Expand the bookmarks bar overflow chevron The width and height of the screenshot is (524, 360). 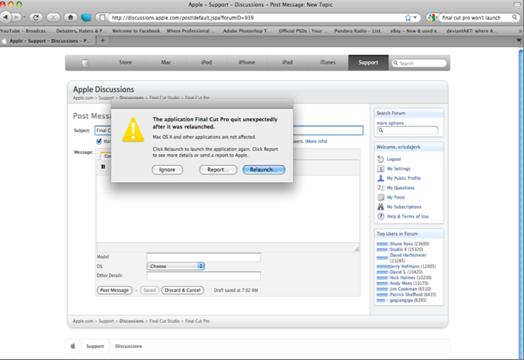pos(520,31)
